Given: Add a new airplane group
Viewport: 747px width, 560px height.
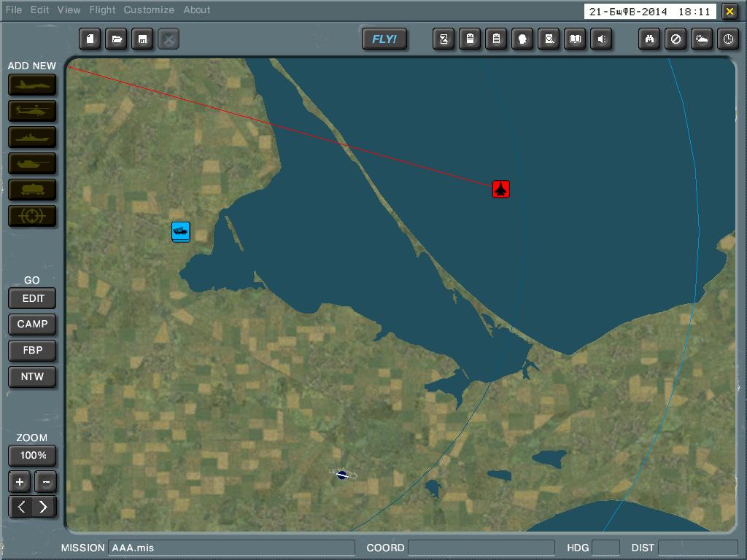Looking at the screenshot, I should 32,85.
